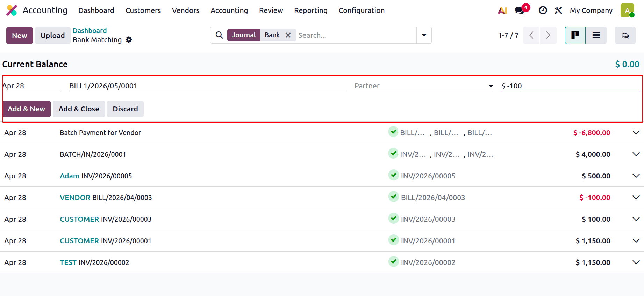
Task: Click the $ -6,800.00 amount
Action: 592,133
